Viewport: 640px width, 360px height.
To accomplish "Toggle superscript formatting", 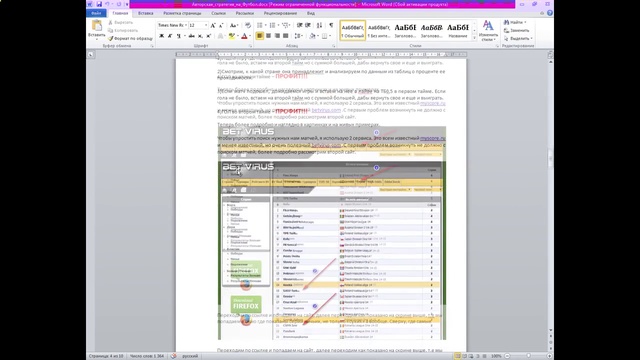I will pos(209,36).
